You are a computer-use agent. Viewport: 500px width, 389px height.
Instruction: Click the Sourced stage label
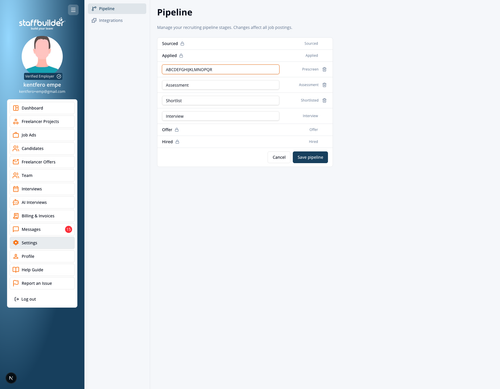coord(170,44)
